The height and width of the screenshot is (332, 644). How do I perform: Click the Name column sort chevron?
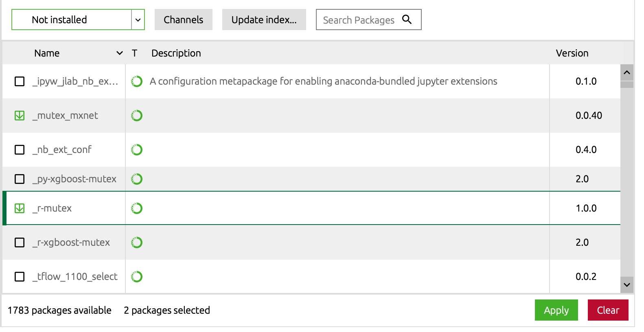click(120, 53)
